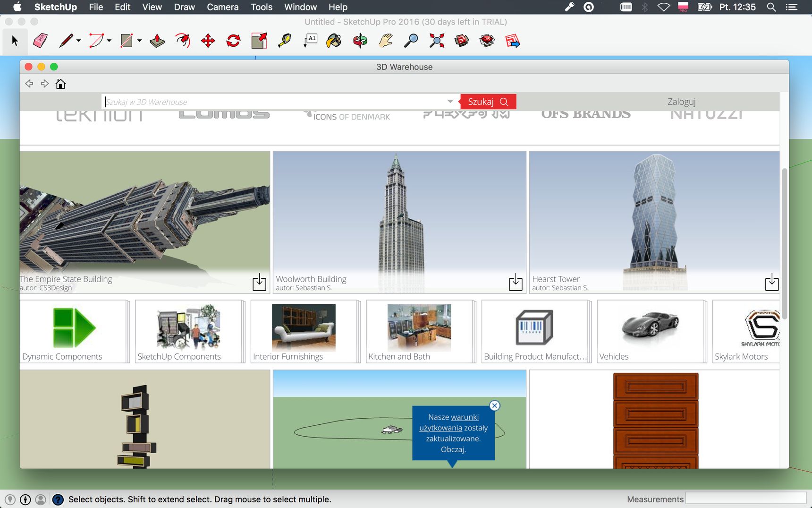Go back in 3D Warehouse browser
The width and height of the screenshot is (812, 508).
pyautogui.click(x=29, y=84)
